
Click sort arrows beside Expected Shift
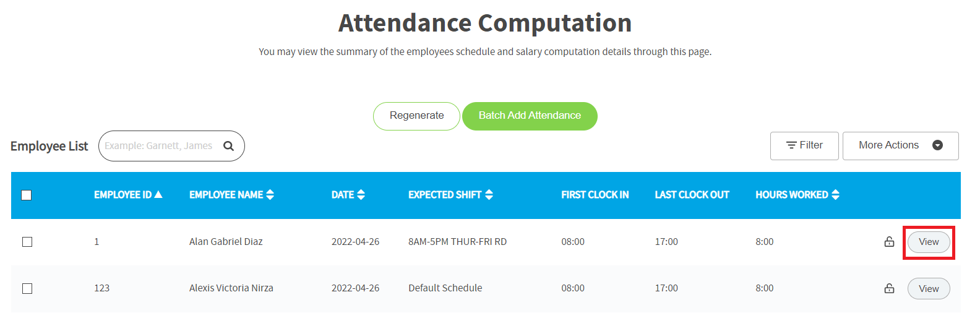489,194
